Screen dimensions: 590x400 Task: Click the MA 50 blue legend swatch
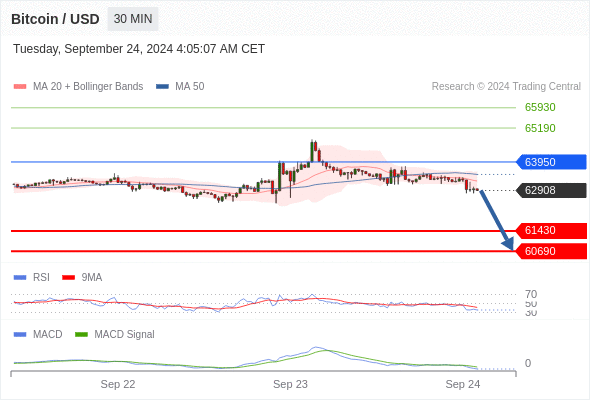tap(162, 87)
